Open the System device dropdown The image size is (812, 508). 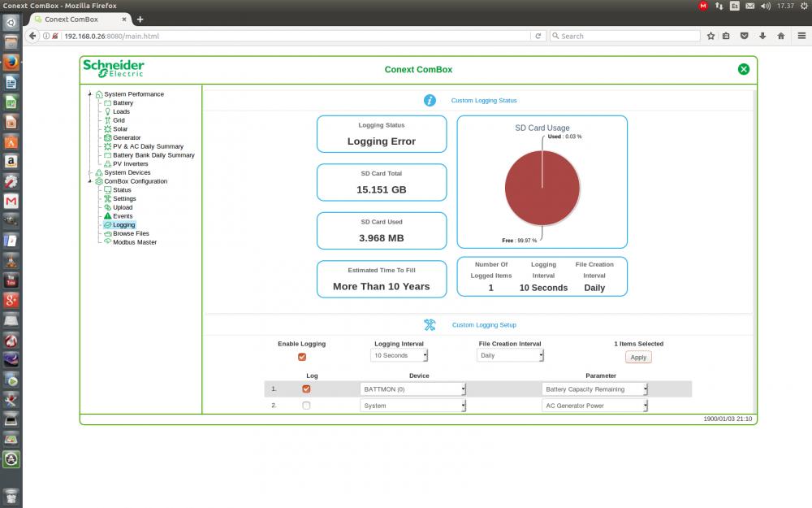point(412,406)
